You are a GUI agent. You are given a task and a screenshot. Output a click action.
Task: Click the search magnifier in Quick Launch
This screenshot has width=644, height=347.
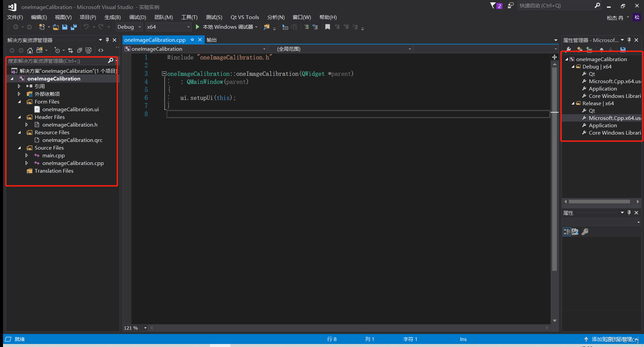(x=597, y=6)
